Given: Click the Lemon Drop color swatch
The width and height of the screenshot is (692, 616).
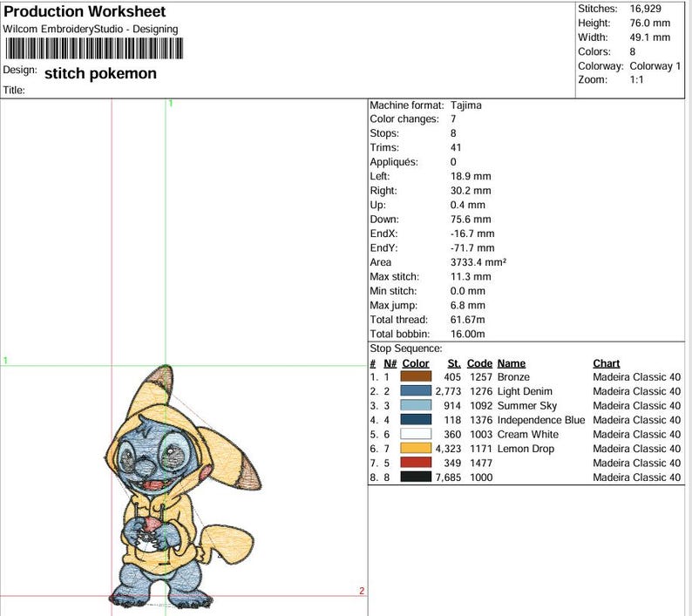Looking at the screenshot, I should tap(416, 449).
